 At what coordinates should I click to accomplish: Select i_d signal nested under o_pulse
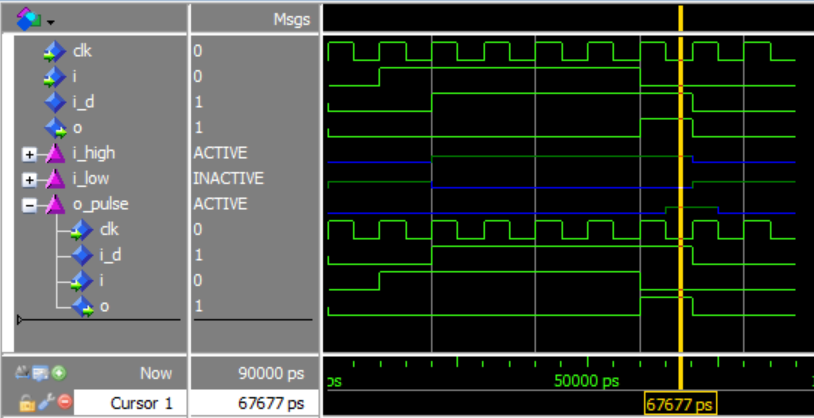tap(110, 255)
